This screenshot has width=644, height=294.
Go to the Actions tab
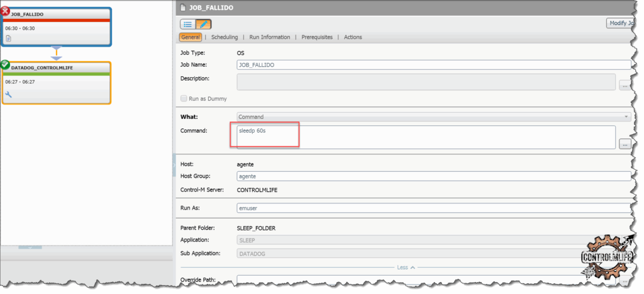coord(353,37)
